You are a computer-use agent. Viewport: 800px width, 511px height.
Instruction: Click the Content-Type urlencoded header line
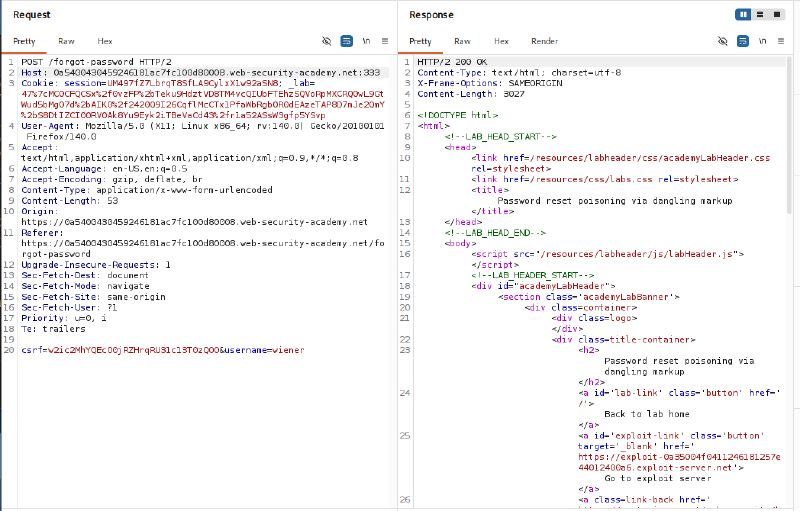pyautogui.click(x=147, y=190)
